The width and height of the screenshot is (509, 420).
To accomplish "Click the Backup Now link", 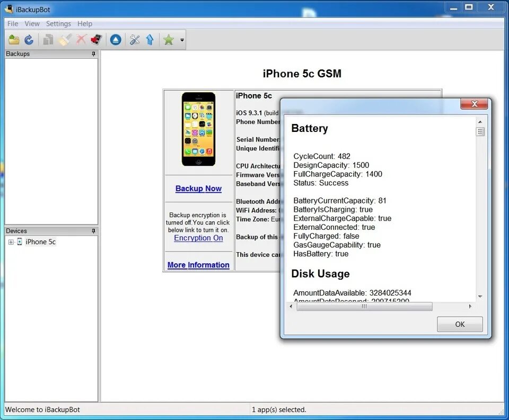I will tap(198, 189).
